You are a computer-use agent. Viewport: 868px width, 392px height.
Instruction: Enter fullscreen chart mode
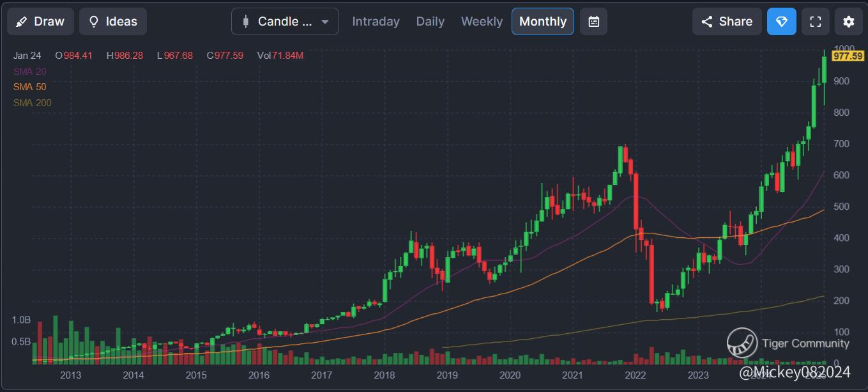[815, 22]
